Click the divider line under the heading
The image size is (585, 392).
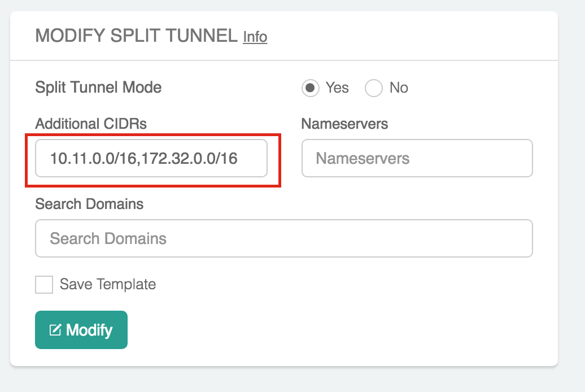click(283, 60)
